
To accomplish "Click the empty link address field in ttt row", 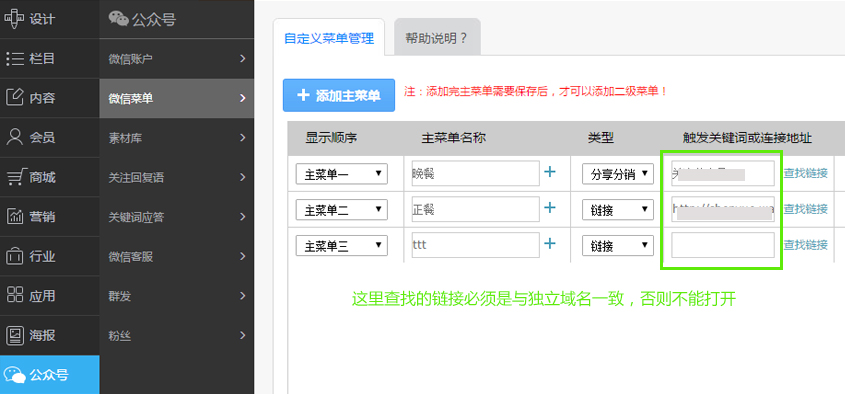I will pyautogui.click(x=723, y=245).
